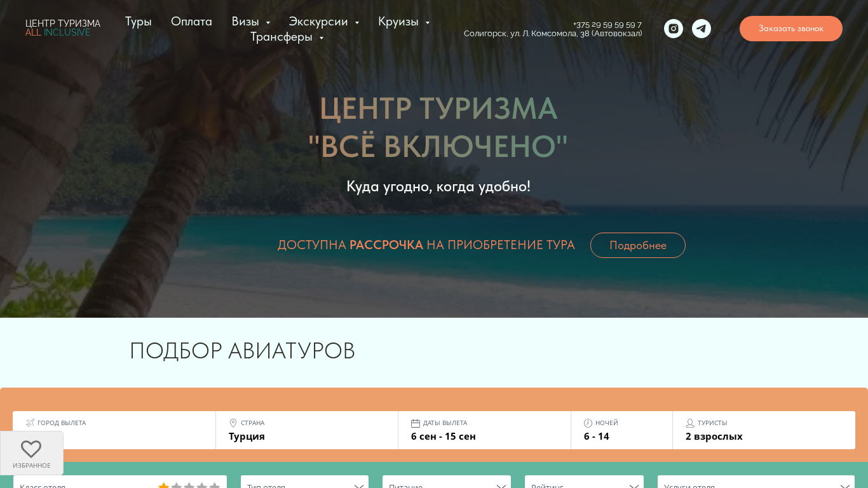Image resolution: width=868 pixels, height=488 pixels.
Task: Click the Центр туризма All Inclusive logo
Action: (63, 28)
